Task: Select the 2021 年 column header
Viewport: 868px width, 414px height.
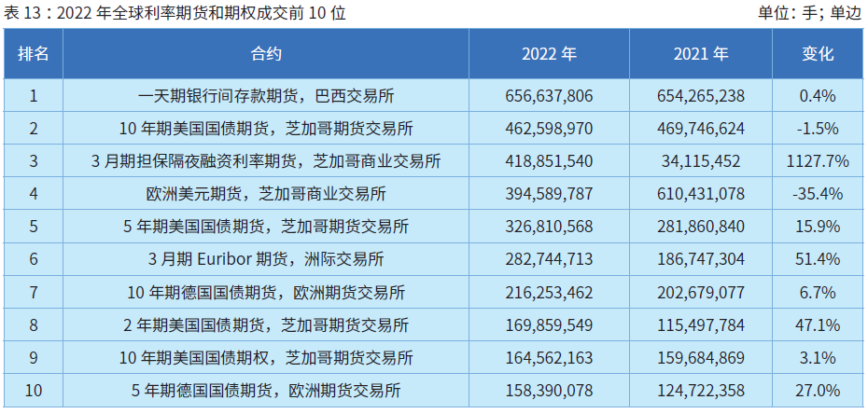Action: [700, 54]
